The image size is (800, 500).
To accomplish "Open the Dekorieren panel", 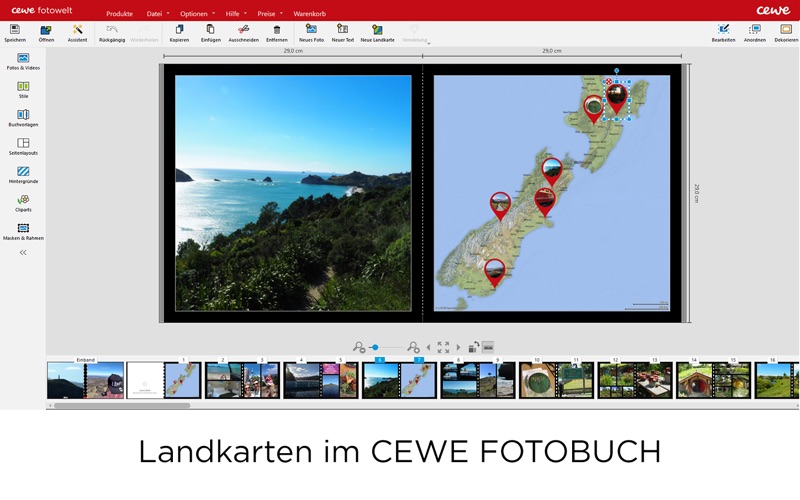I will [786, 33].
